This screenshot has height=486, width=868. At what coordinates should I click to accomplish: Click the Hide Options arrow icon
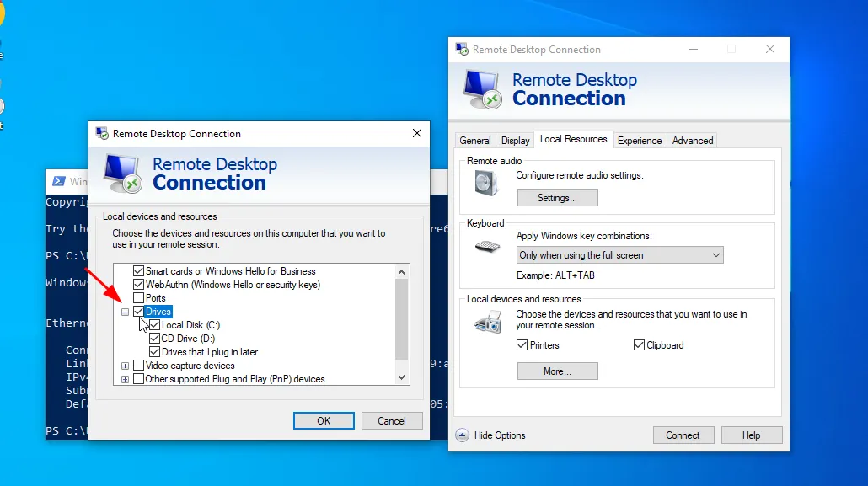[x=462, y=435]
